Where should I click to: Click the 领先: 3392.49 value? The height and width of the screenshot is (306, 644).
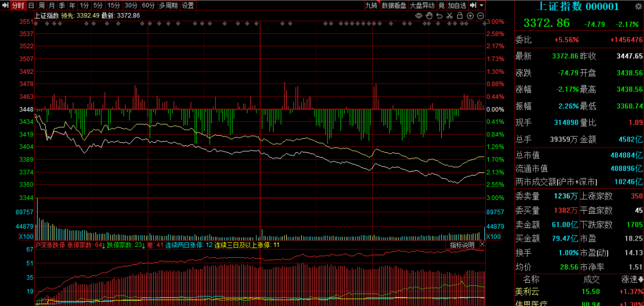80,15
